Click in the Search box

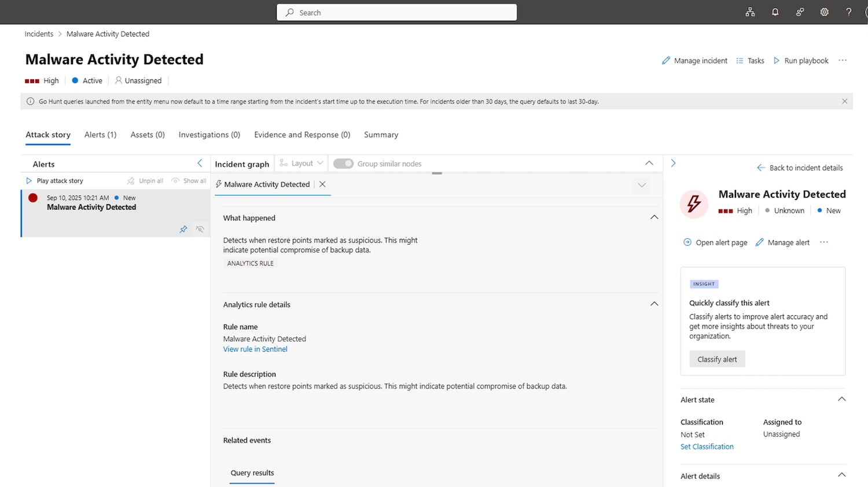[397, 13]
